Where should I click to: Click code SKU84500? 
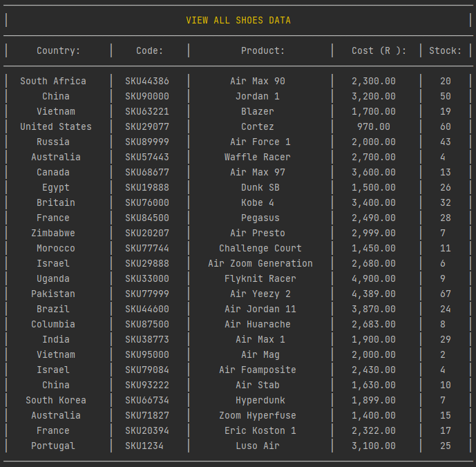point(147,218)
